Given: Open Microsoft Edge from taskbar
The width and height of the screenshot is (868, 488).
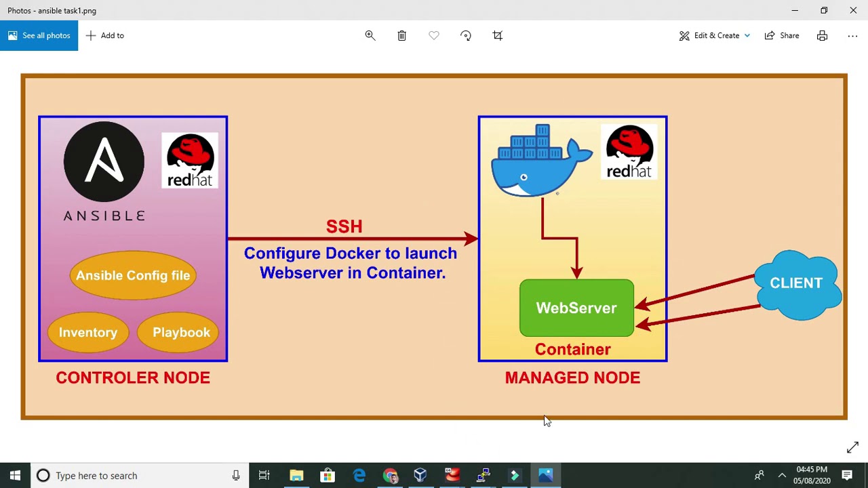Looking at the screenshot, I should [x=359, y=475].
